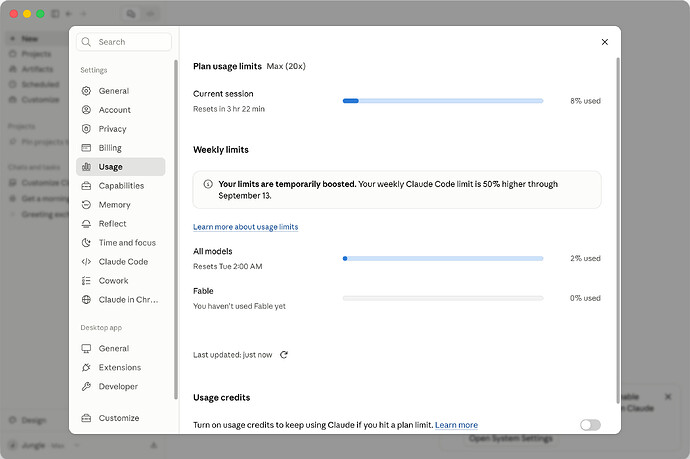Click the Capabilities toolbox icon
This screenshot has width=690, height=459.
(x=86, y=186)
